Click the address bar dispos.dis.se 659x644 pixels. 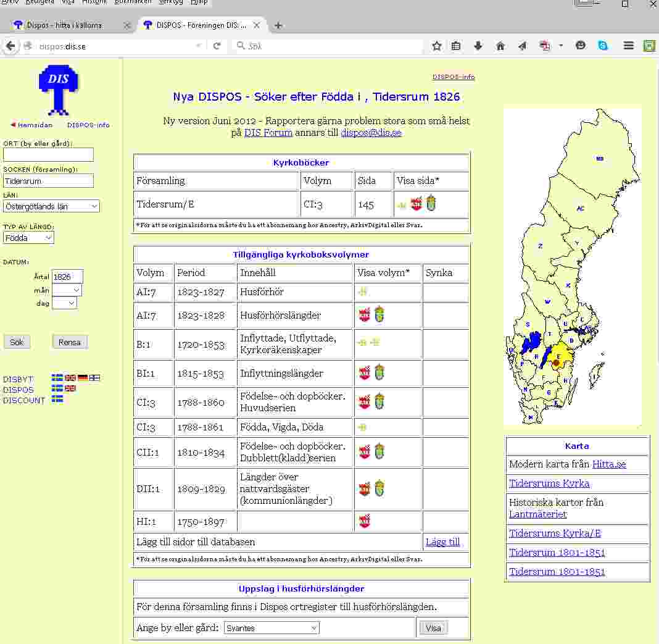pos(114,46)
